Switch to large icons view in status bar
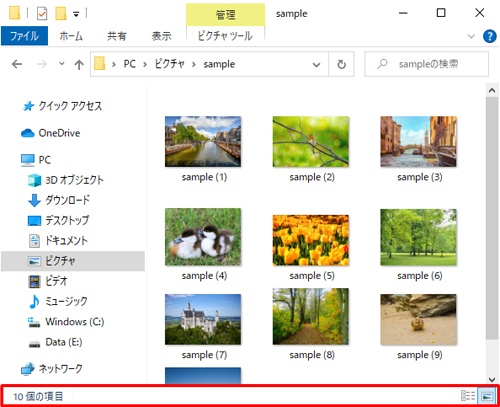Viewport: 500px width, 407px height. tap(487, 396)
